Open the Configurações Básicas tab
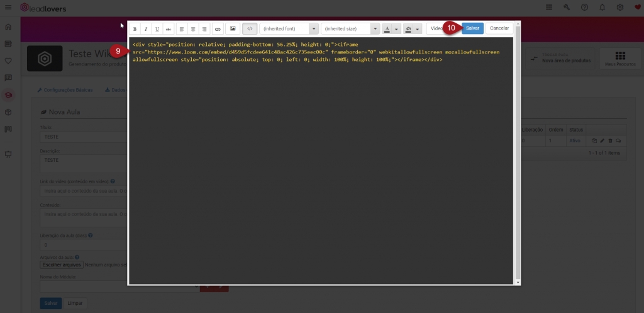This screenshot has height=313, width=644. pyautogui.click(x=65, y=90)
